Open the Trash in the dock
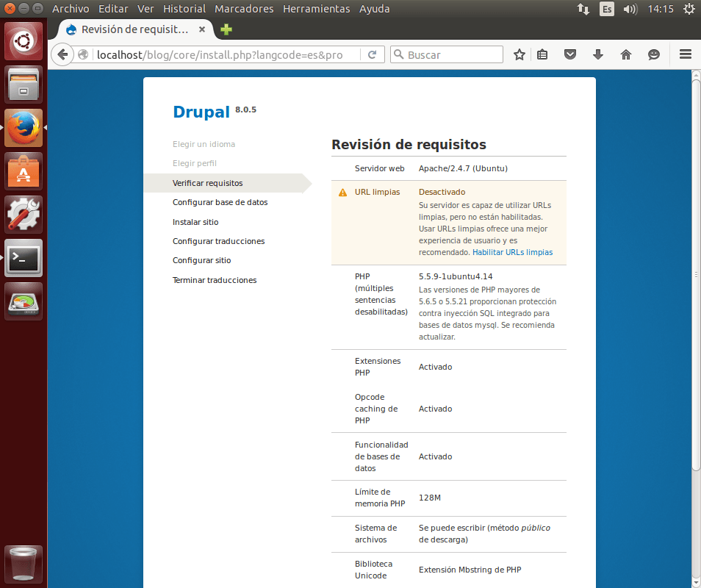Viewport: 701px width, 588px height. (24, 564)
